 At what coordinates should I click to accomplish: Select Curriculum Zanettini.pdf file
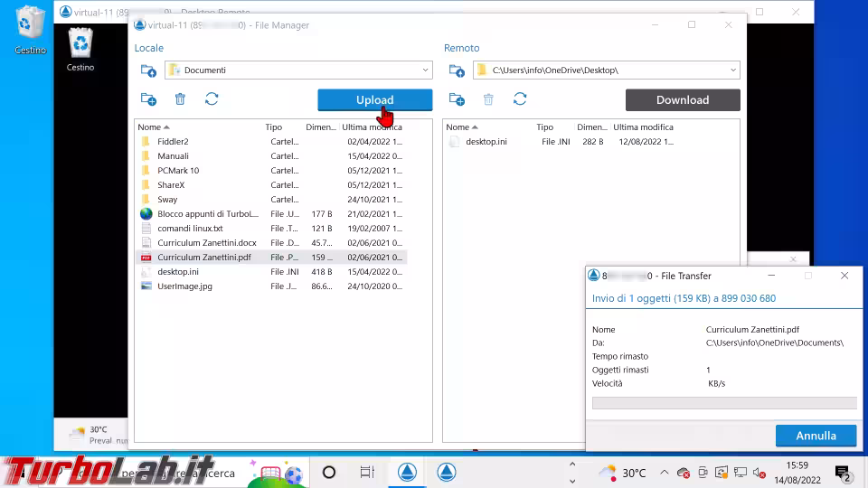click(x=271, y=258)
